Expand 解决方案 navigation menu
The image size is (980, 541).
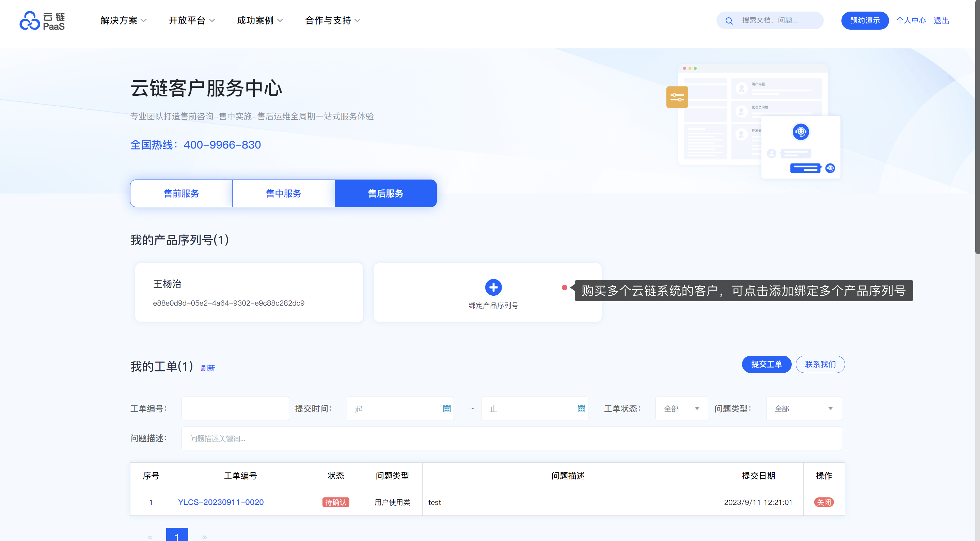(123, 20)
